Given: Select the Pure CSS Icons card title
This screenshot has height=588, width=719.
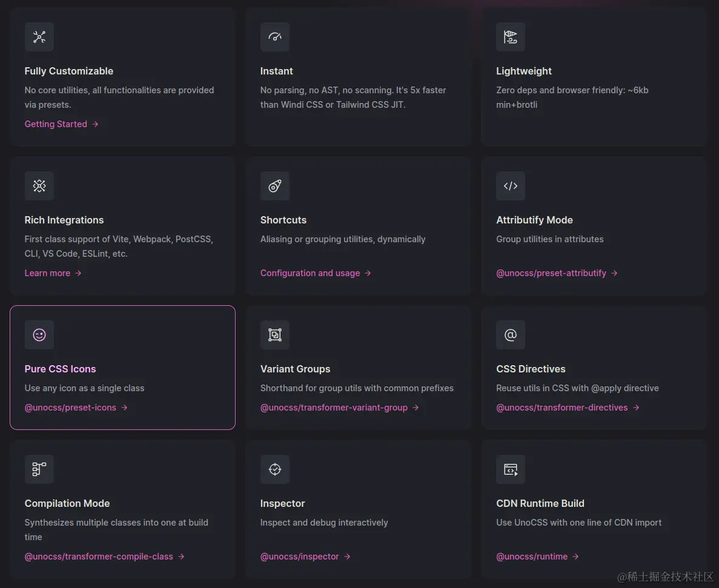Looking at the screenshot, I should (61, 369).
